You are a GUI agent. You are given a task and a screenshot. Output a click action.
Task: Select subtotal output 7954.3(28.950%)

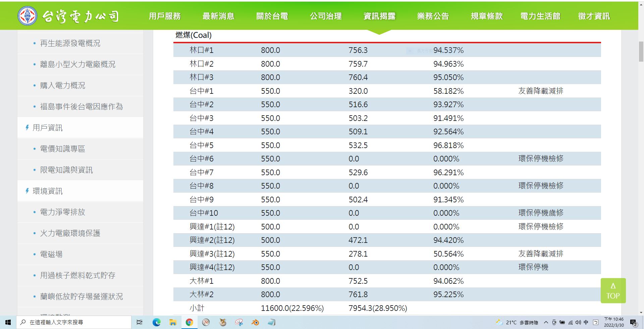(378, 308)
